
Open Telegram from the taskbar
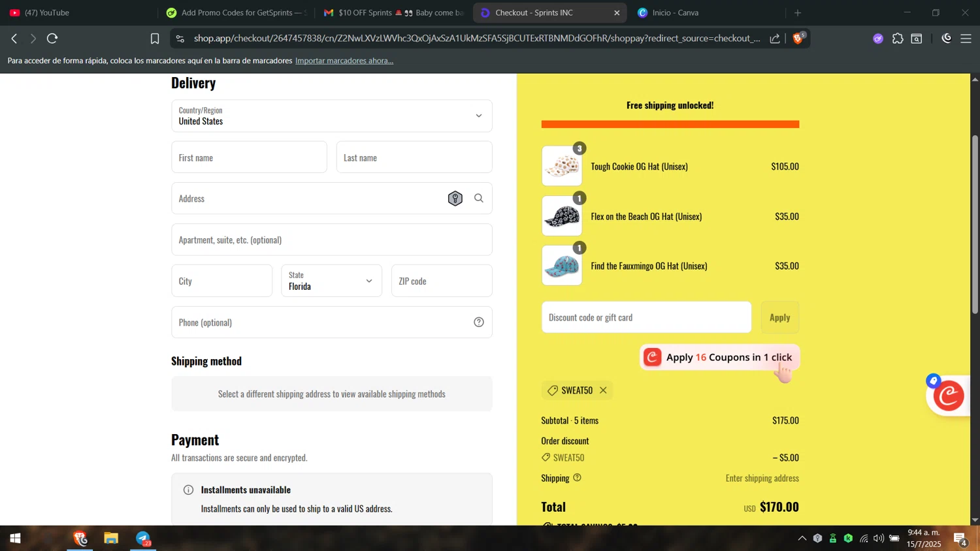point(143,539)
